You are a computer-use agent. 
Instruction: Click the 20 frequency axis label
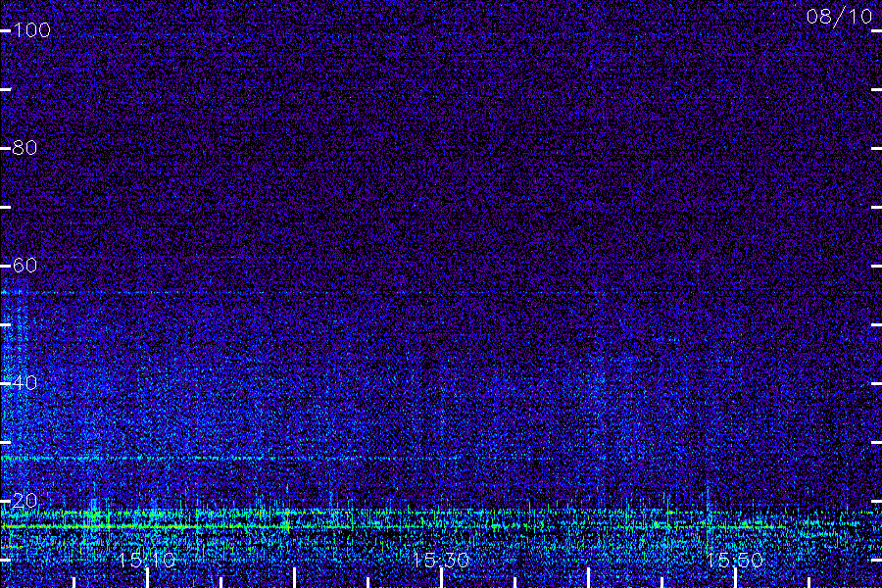[x=24, y=501]
